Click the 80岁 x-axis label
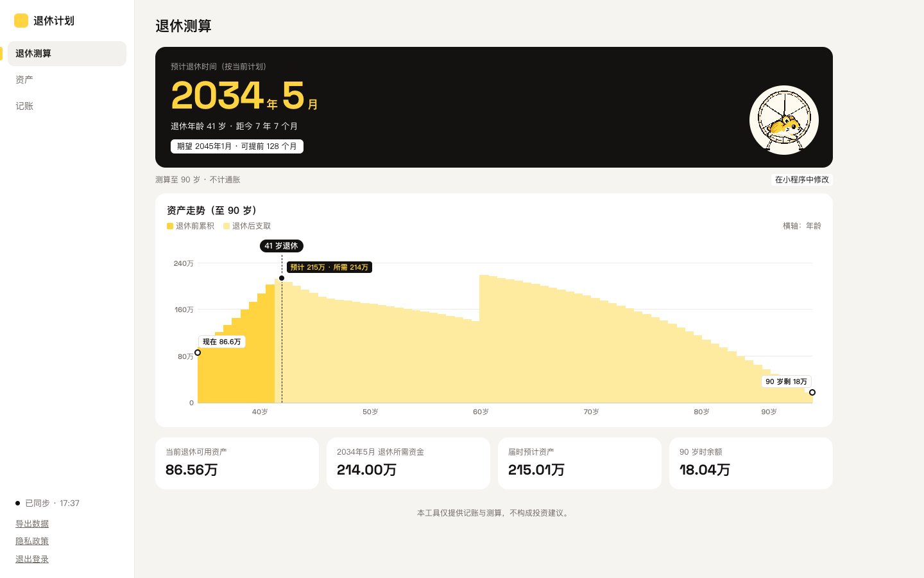924x578 pixels. click(x=701, y=412)
